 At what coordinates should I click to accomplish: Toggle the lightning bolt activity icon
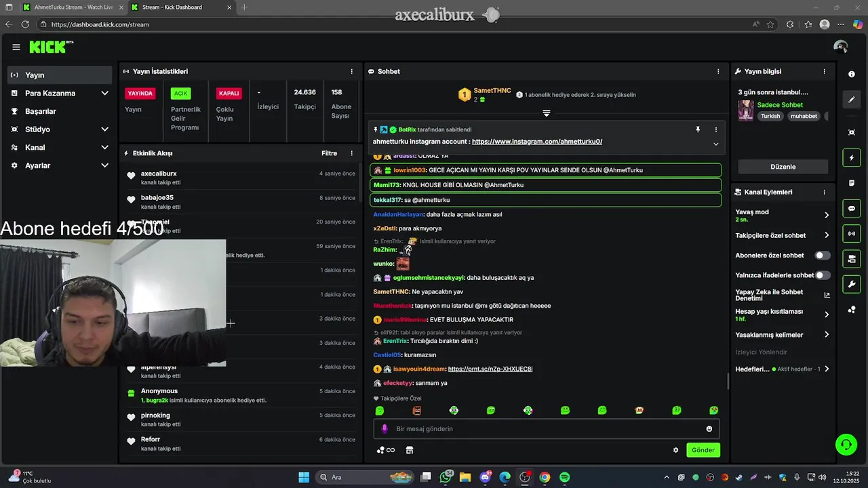852,158
